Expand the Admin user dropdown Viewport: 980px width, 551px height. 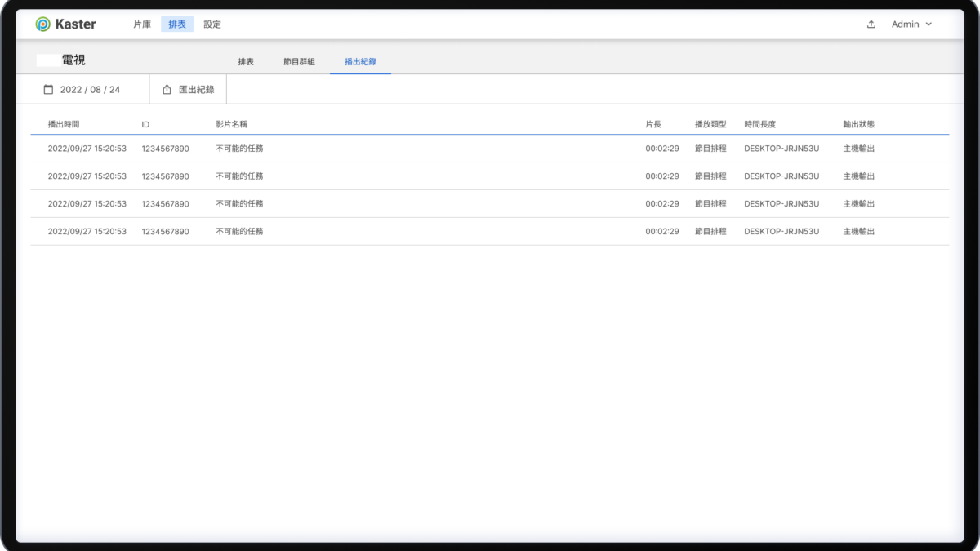coord(911,24)
